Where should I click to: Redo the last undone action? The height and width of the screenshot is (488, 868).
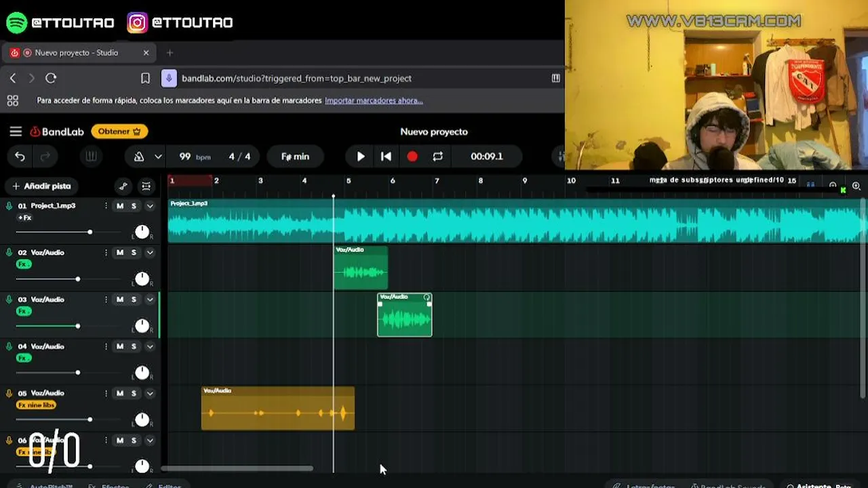coord(45,157)
